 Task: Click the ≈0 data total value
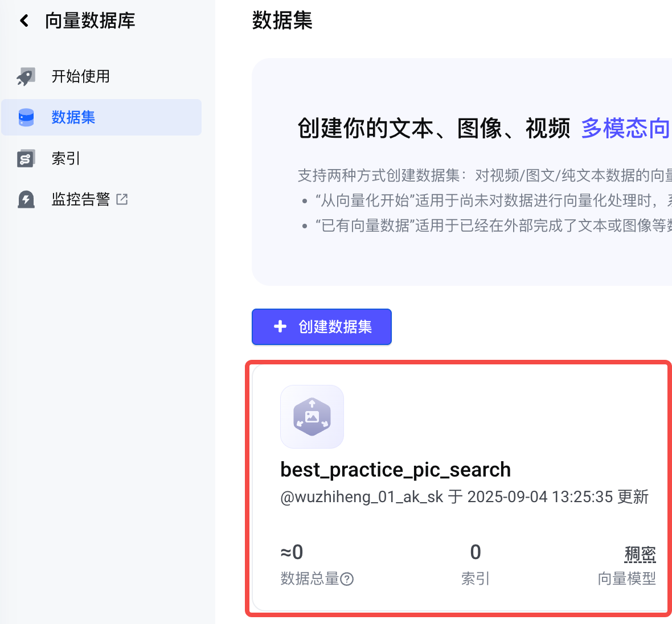(x=292, y=552)
